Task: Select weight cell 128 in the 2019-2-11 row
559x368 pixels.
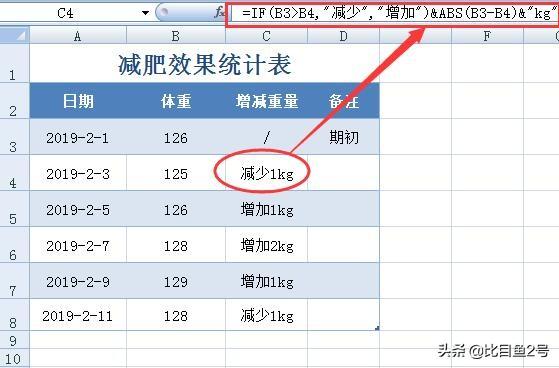Action: [176, 315]
